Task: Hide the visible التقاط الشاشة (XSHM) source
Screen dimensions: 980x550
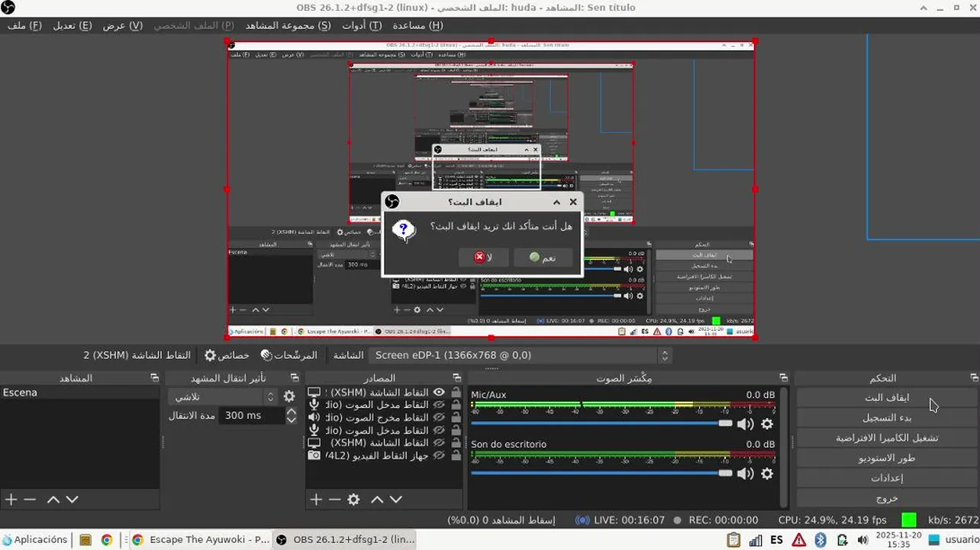Action: coord(439,392)
